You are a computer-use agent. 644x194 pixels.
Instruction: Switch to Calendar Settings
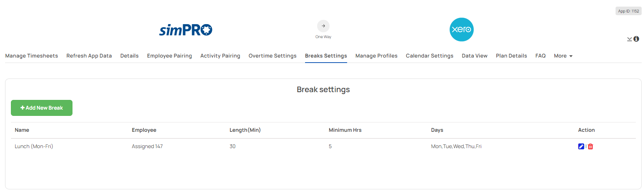tap(430, 56)
